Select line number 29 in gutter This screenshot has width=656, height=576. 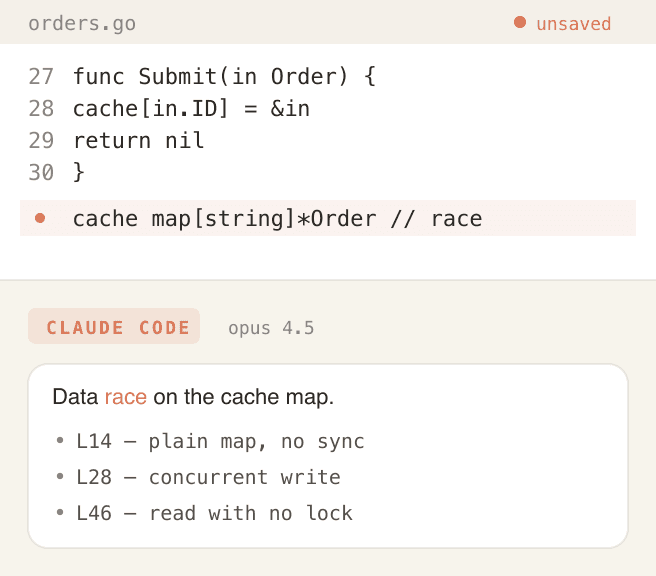(41, 140)
